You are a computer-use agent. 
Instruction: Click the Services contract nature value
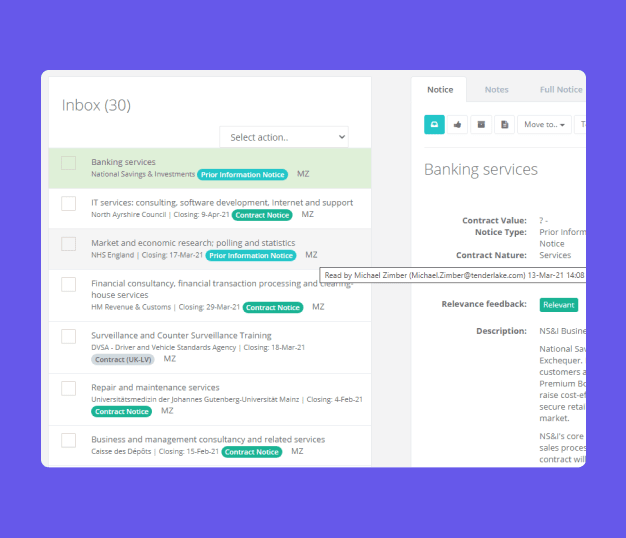click(555, 255)
